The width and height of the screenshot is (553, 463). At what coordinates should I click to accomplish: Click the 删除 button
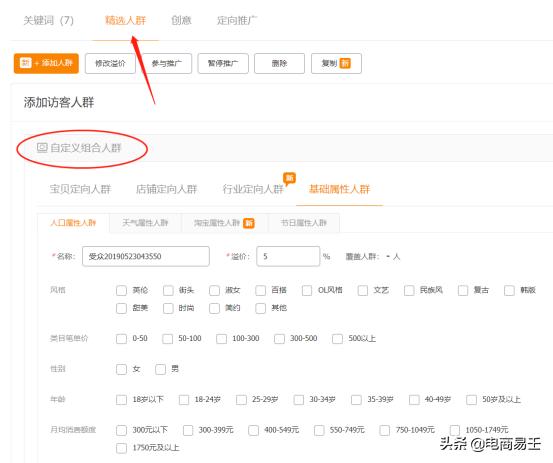coord(279,63)
